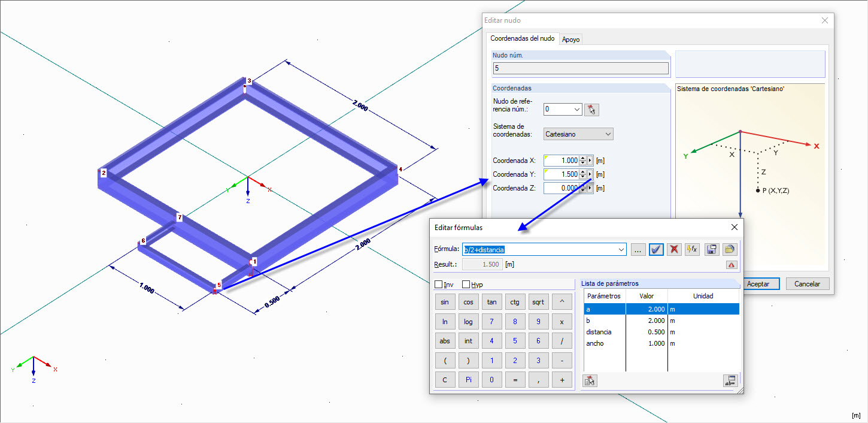This screenshot has height=423, width=868.
Task: Select the Coordenadas del nudo tab
Action: click(x=522, y=38)
